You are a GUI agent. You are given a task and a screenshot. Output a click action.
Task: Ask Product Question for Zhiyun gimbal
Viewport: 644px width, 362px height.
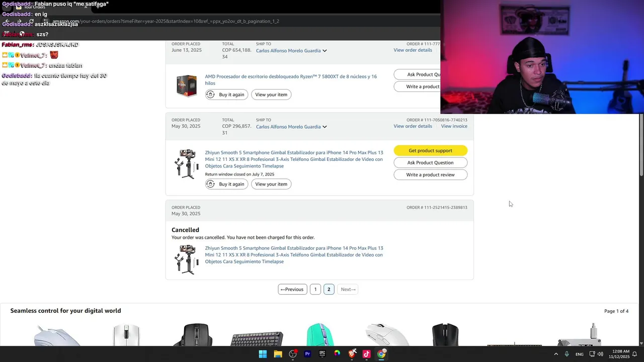pos(430,162)
